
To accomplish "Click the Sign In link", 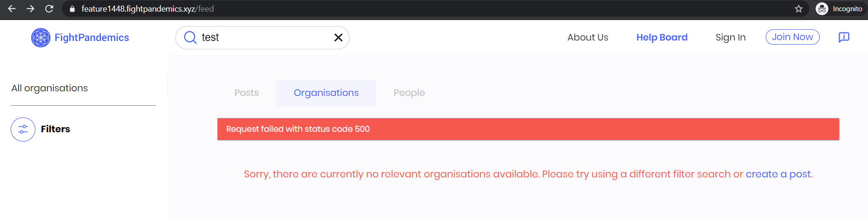I will [x=730, y=37].
